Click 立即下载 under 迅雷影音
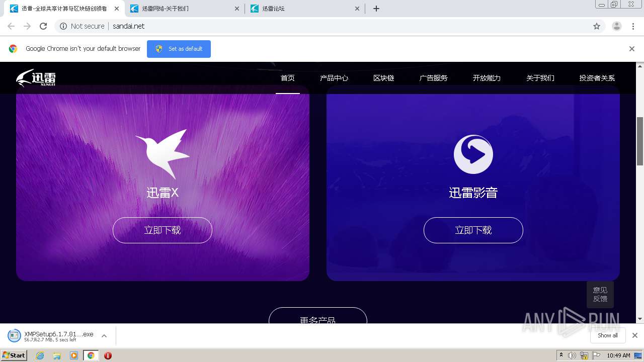 473,230
